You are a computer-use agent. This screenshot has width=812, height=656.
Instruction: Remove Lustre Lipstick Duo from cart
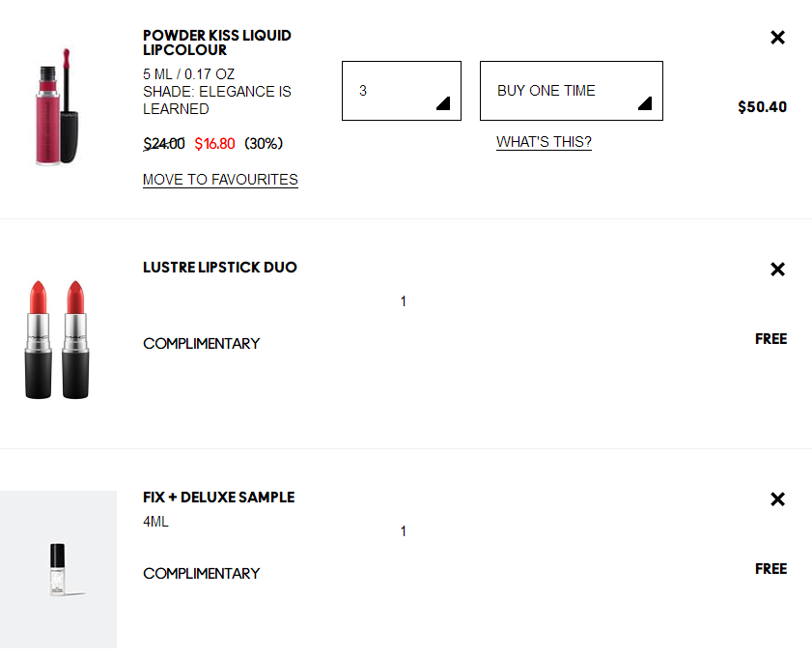(x=777, y=269)
